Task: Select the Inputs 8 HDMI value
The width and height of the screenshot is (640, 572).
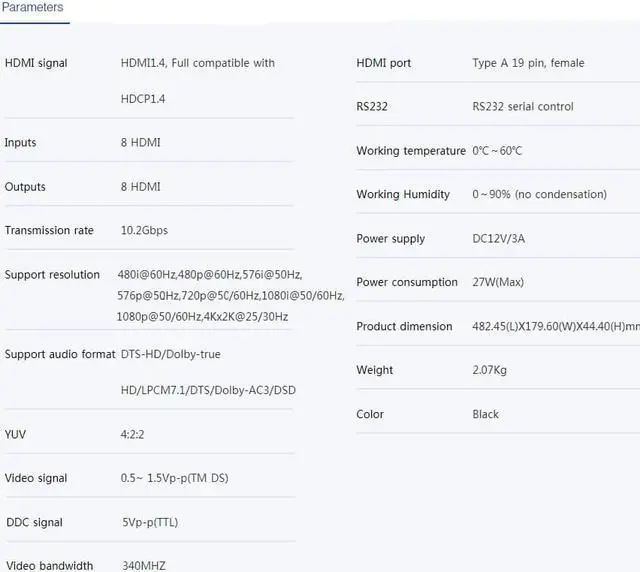Action: (x=140, y=142)
